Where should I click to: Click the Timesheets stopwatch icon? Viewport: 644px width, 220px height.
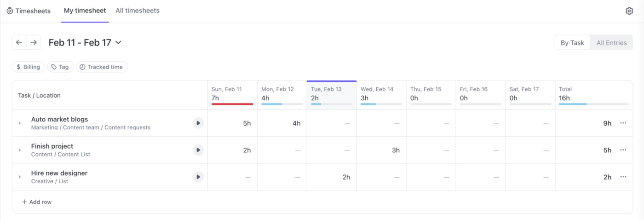point(10,11)
